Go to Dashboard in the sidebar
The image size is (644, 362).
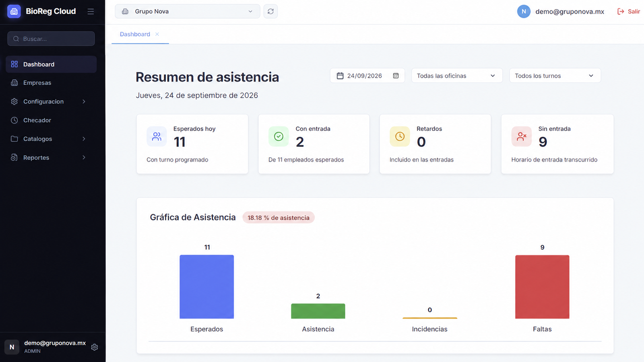coord(51,64)
